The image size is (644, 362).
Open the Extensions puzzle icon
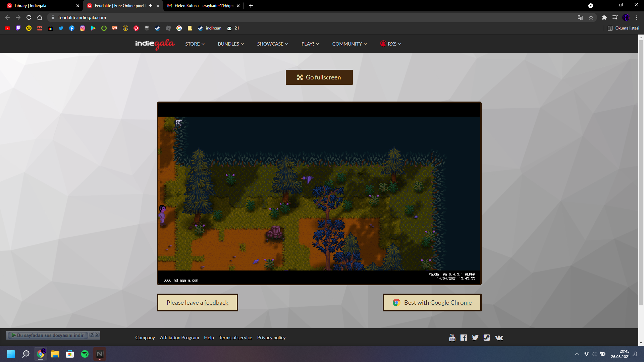tap(604, 17)
